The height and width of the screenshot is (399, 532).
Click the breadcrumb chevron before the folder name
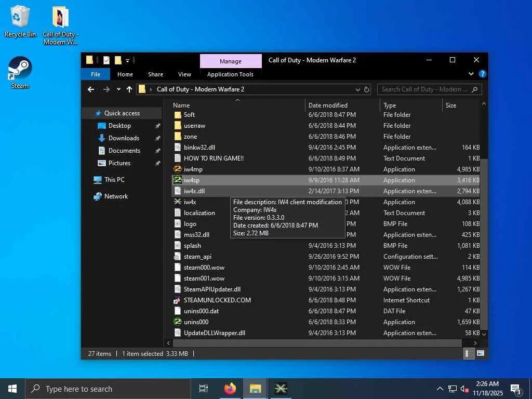(x=151, y=89)
